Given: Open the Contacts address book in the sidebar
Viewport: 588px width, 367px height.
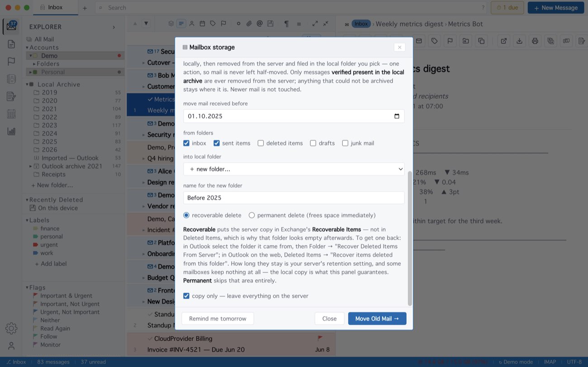Looking at the screenshot, I should point(11,79).
